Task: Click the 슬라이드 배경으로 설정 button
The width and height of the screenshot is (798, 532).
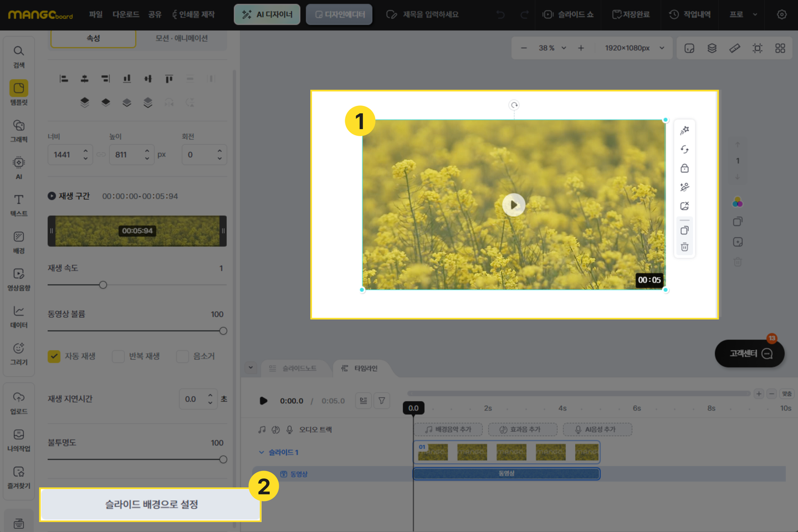Action: 151,504
